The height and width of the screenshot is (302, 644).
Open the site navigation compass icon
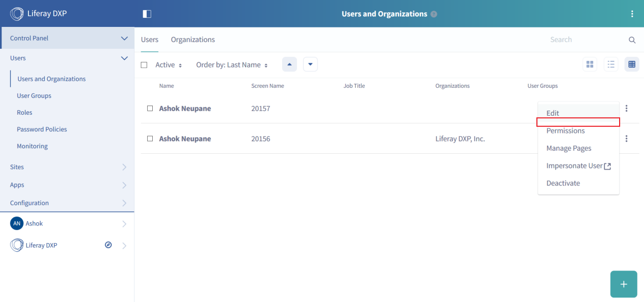point(108,245)
